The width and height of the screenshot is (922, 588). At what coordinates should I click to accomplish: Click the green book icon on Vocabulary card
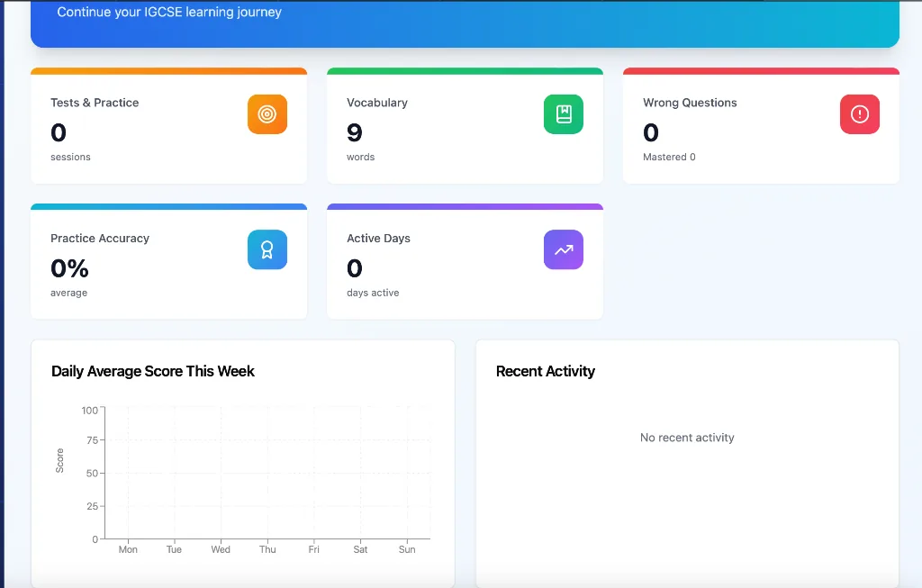click(x=564, y=114)
